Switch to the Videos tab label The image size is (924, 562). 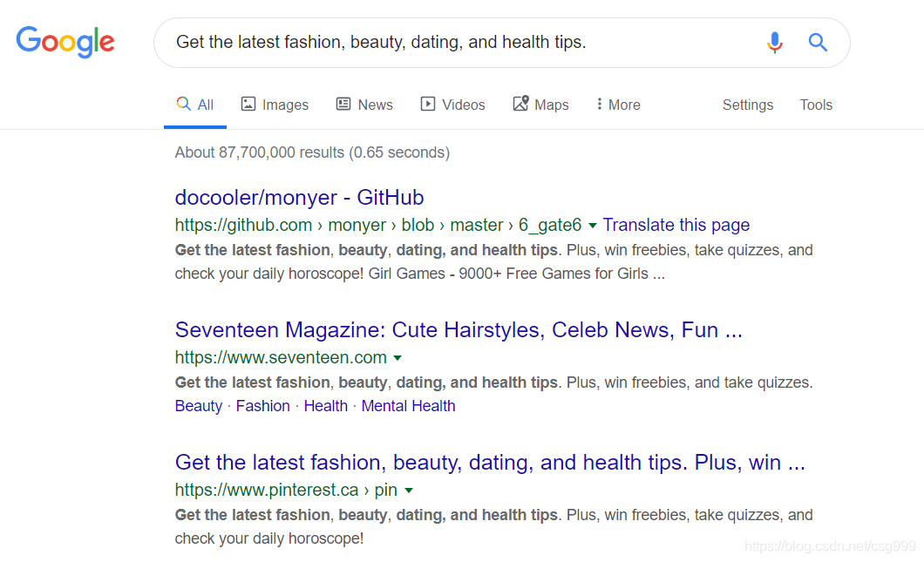[x=464, y=105]
